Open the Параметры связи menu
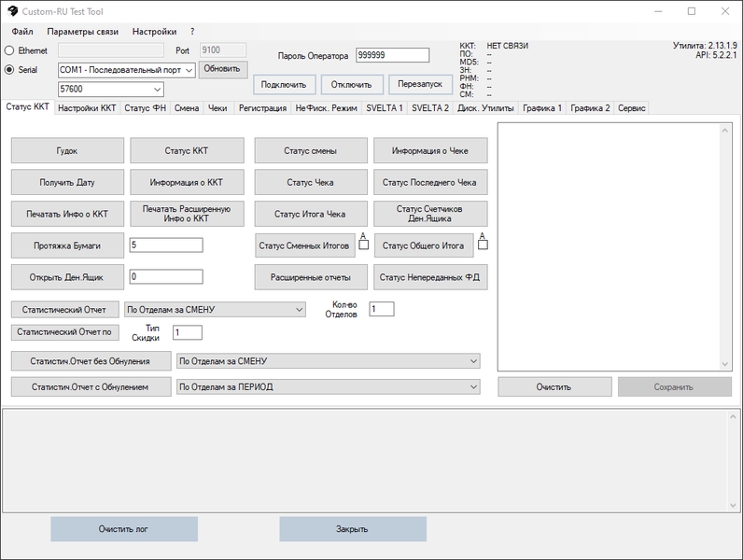The width and height of the screenshot is (743, 560). click(83, 31)
